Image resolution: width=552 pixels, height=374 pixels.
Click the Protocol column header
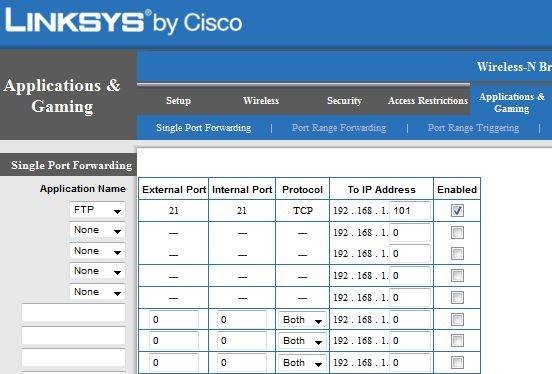pos(302,190)
